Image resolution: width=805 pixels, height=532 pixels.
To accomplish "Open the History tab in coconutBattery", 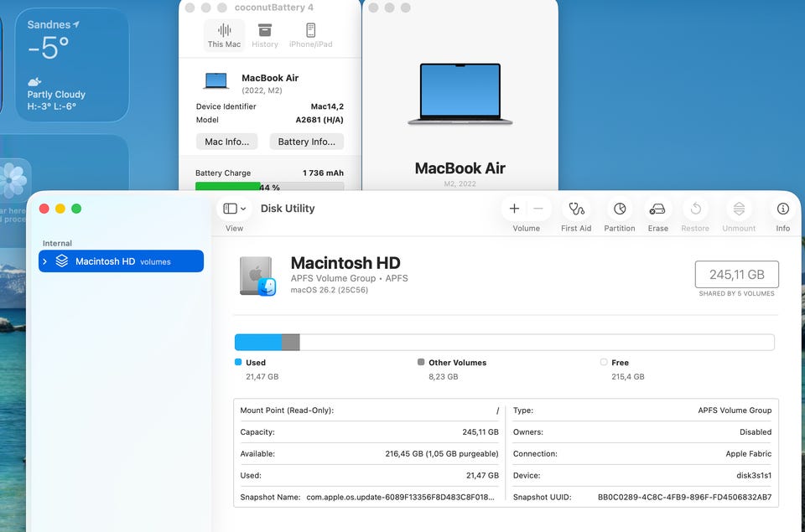I will 265,35.
